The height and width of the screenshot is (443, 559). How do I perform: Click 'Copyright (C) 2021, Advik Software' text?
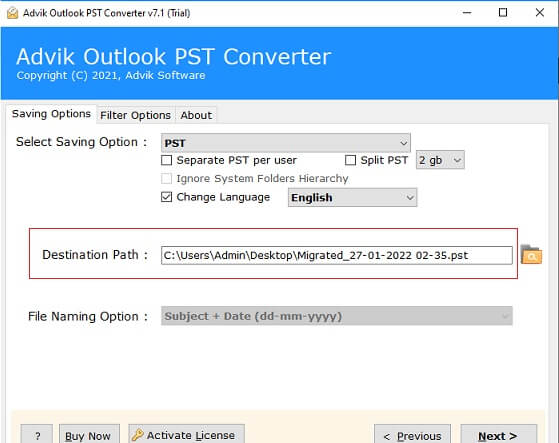tap(111, 76)
